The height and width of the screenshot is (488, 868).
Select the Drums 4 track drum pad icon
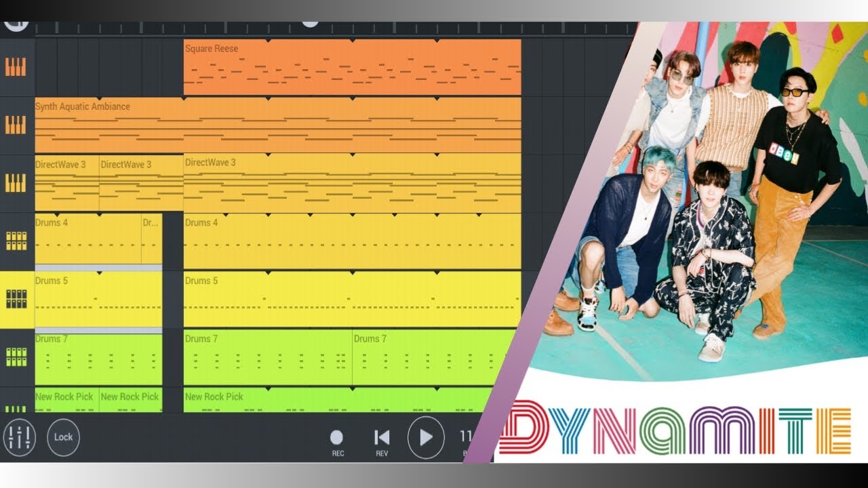(16, 241)
